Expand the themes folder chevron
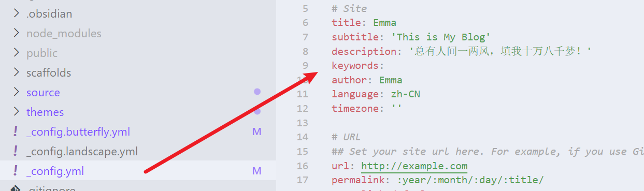 [16, 112]
